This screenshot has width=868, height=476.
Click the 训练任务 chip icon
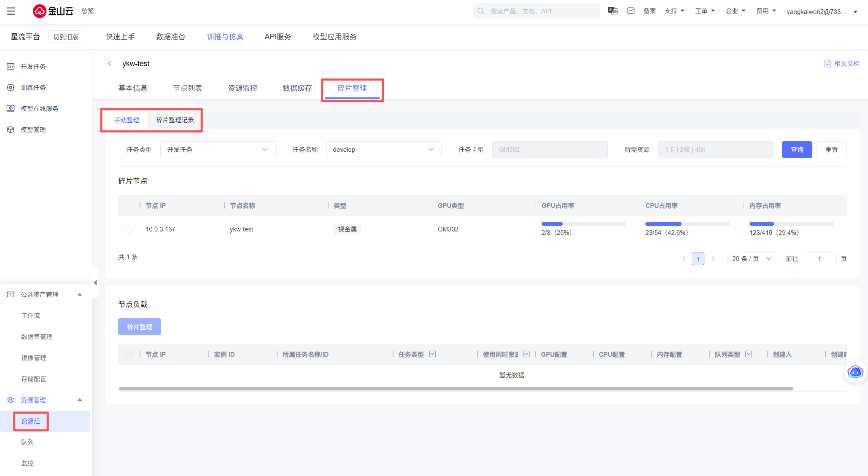click(11, 88)
